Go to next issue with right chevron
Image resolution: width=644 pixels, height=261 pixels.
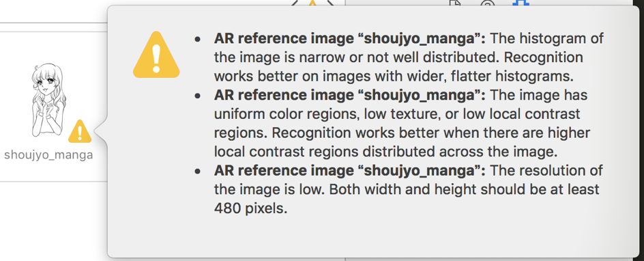tap(330, 3)
